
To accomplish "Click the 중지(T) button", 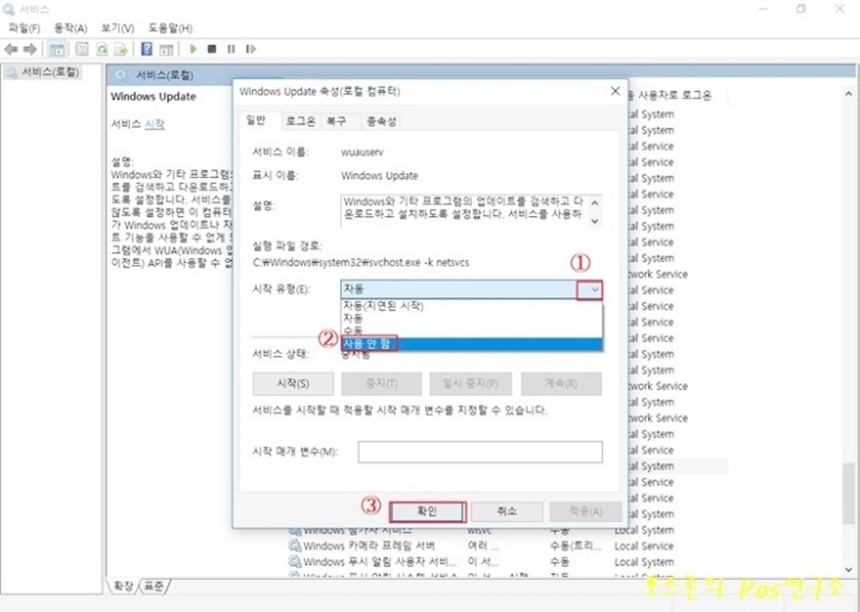I will (382, 384).
